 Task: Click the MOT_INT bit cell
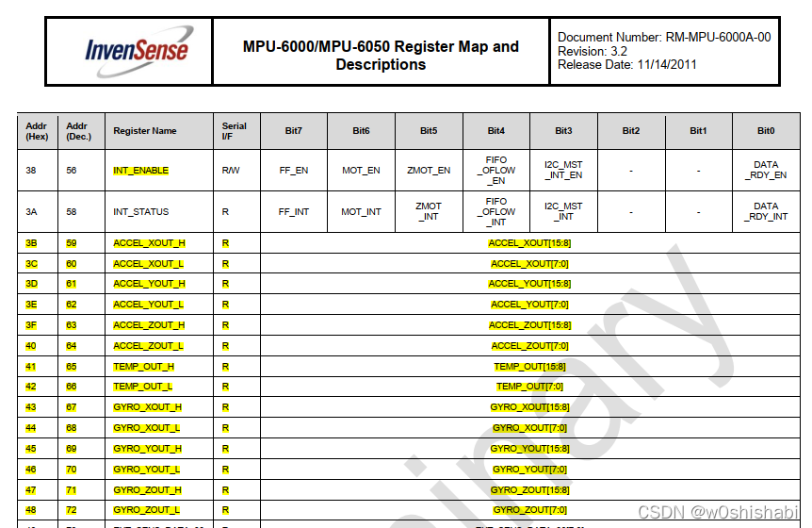(x=361, y=212)
